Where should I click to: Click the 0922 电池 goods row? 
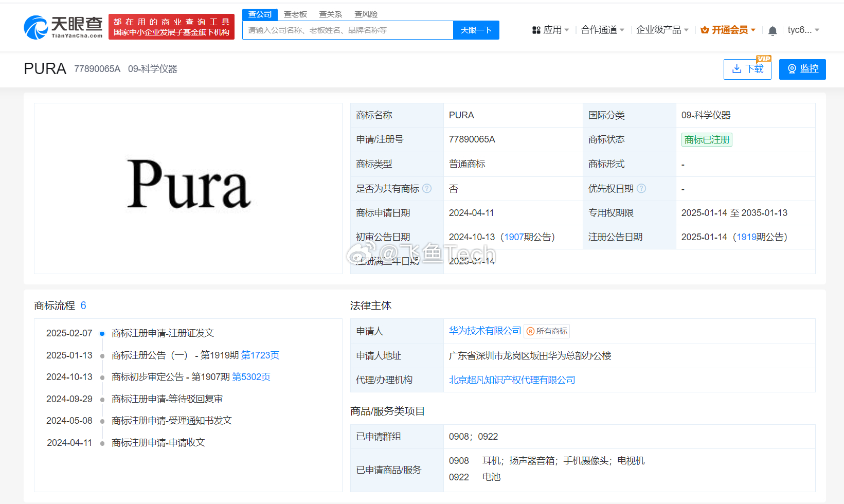(475, 477)
